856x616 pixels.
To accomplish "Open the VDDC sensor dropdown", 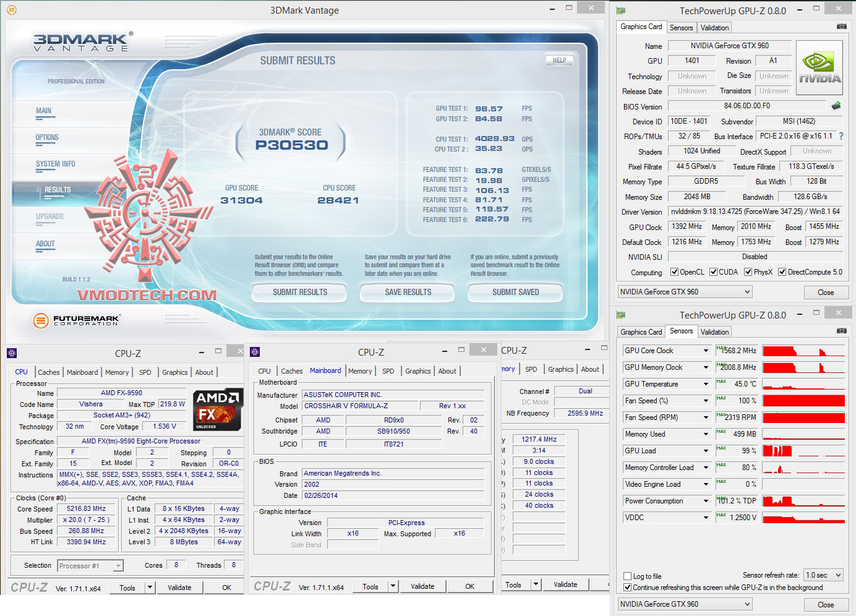I will coord(706,518).
